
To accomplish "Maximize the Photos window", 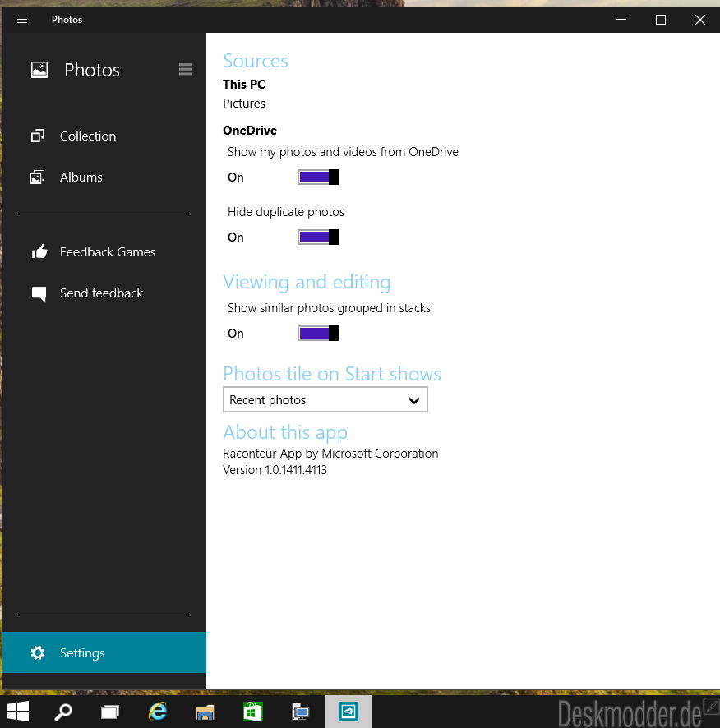I will tap(661, 20).
